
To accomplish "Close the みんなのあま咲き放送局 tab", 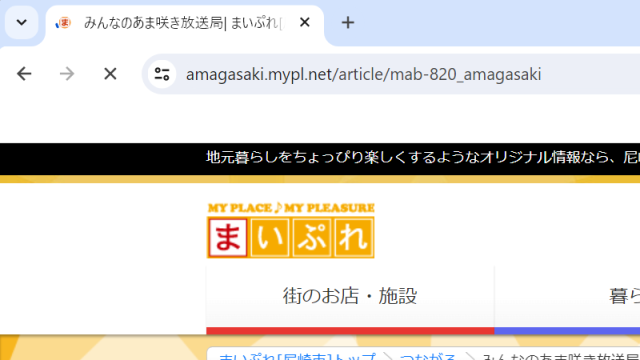I will coord(304,22).
